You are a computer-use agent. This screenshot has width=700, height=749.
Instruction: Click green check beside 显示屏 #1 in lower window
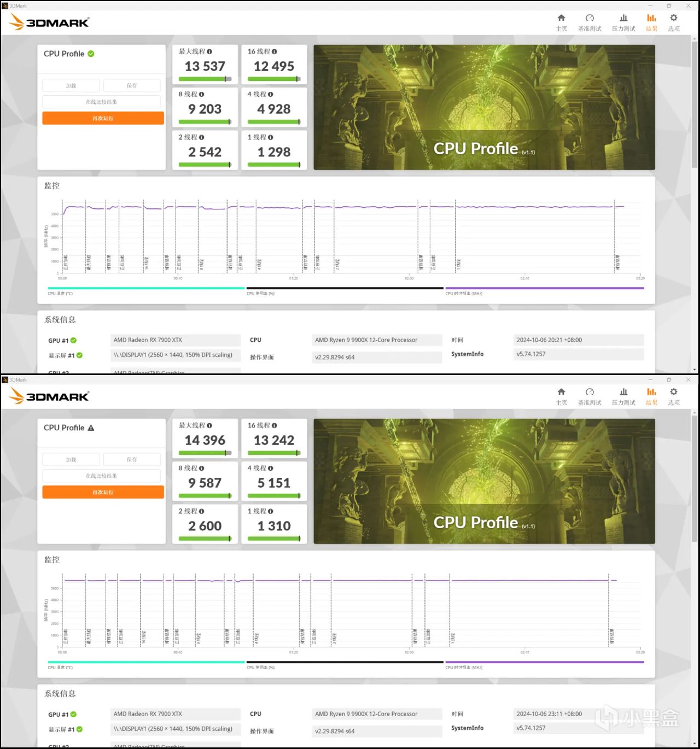[x=80, y=729]
